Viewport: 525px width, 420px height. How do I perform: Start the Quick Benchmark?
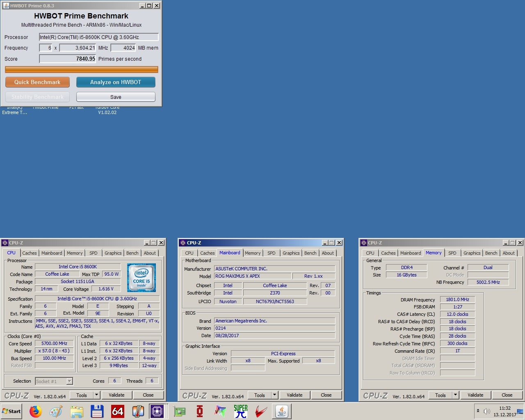[37, 82]
